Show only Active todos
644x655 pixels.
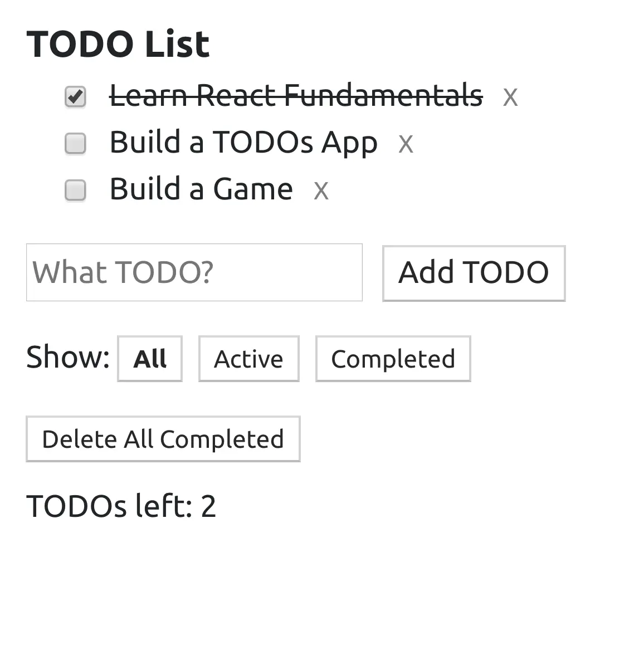pos(248,358)
